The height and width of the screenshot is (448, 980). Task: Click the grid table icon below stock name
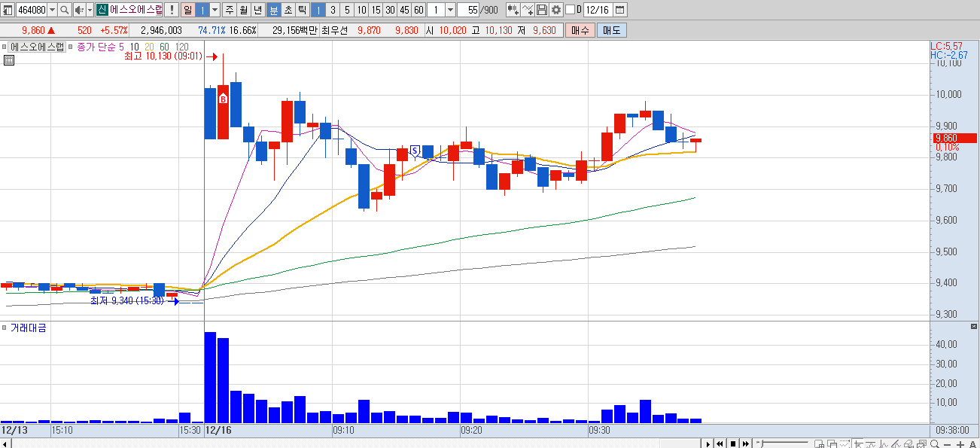[x=9, y=60]
